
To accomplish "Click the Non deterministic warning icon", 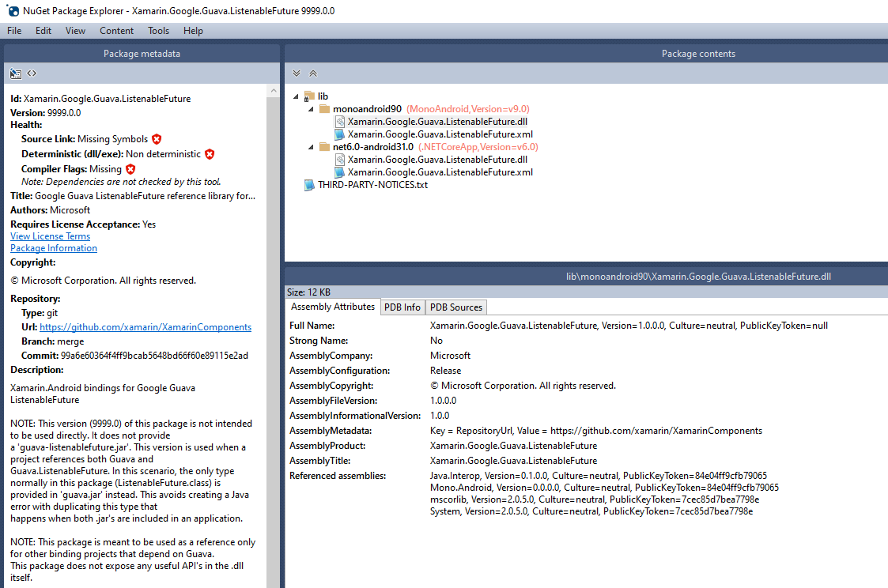I will pyautogui.click(x=210, y=154).
